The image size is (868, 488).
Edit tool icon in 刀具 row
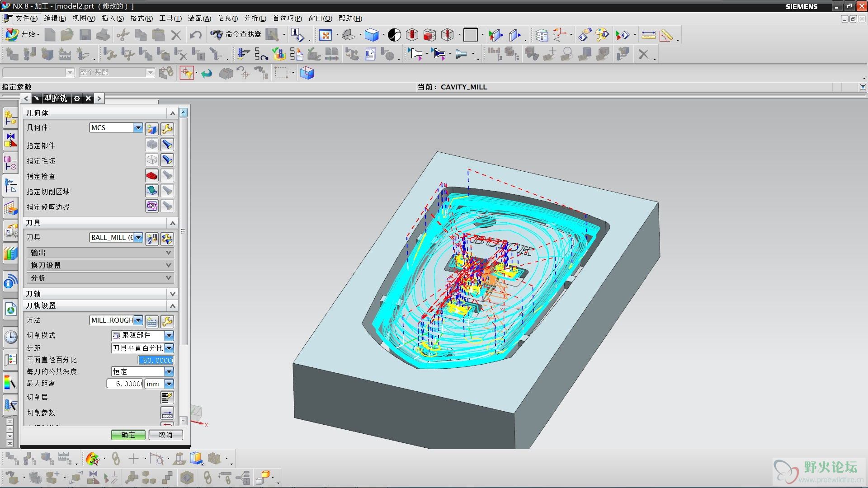tap(167, 238)
